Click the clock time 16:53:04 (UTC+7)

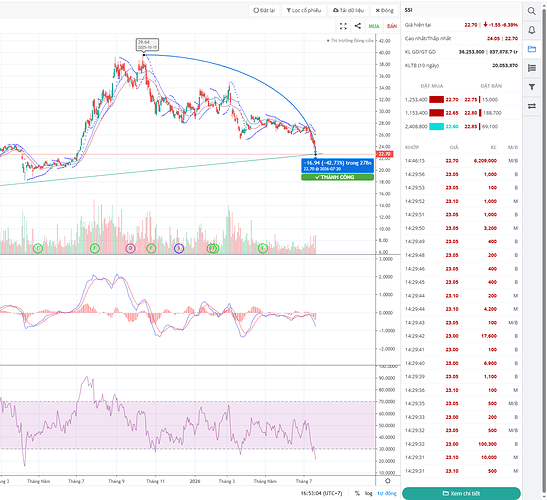coord(321,493)
